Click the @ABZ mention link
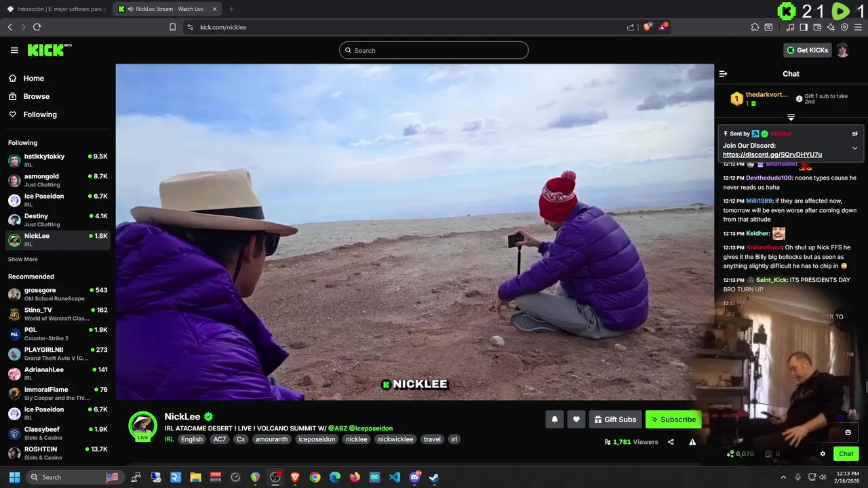The width and height of the screenshot is (868, 488). 337,428
